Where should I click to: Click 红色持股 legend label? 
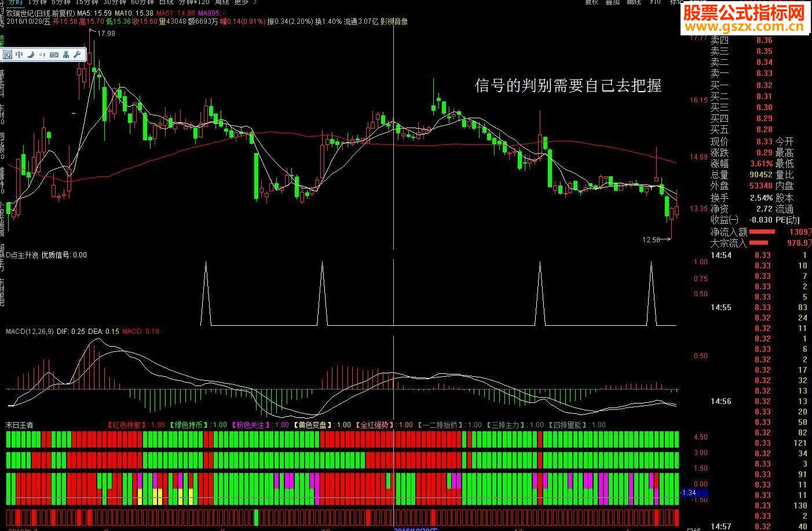point(127,425)
